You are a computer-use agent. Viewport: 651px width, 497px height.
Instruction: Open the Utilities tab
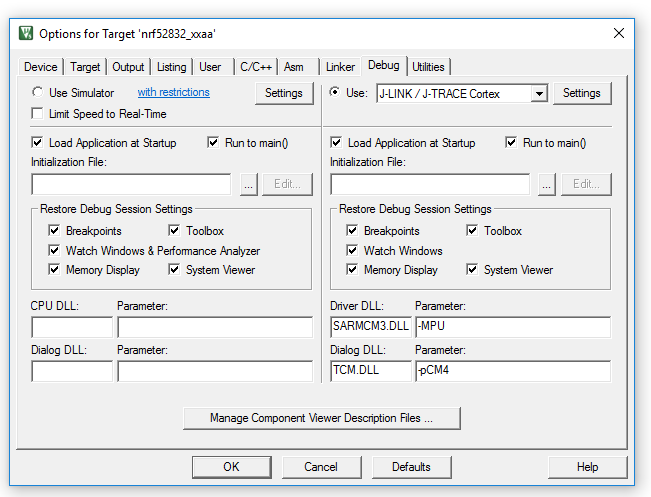point(428,67)
